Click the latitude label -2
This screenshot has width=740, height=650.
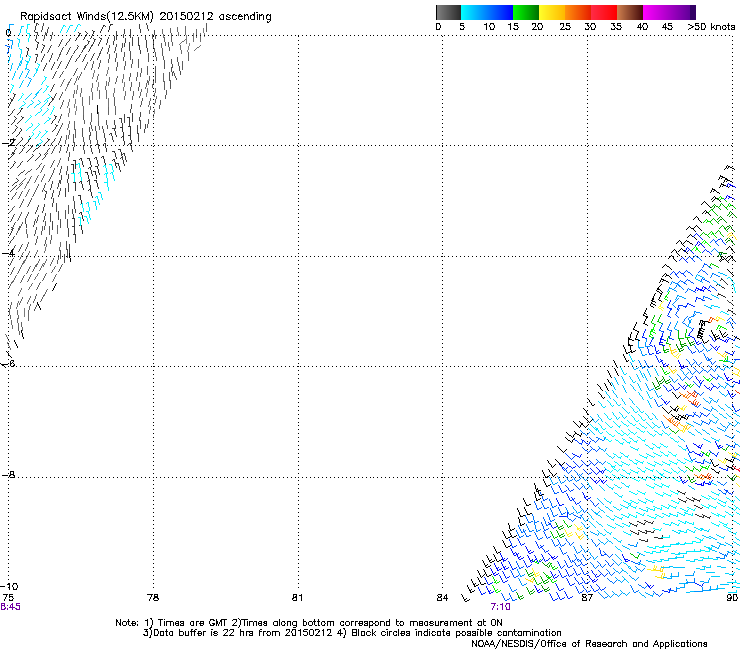coord(8,143)
